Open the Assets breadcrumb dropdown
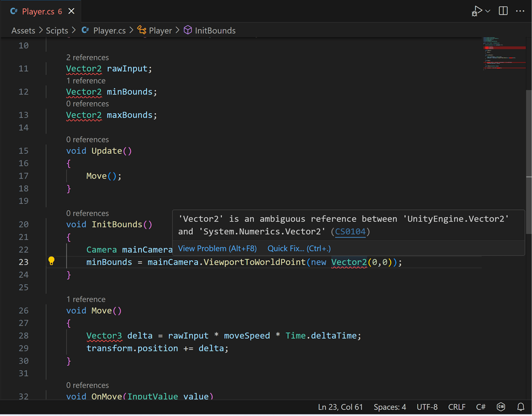The height and width of the screenshot is (416, 532). (x=23, y=30)
